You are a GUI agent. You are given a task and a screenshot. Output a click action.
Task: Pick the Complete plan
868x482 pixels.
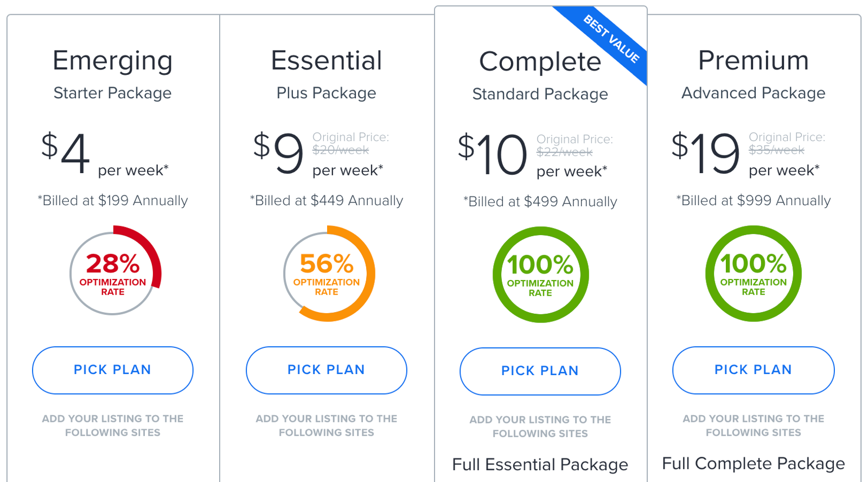(x=540, y=371)
